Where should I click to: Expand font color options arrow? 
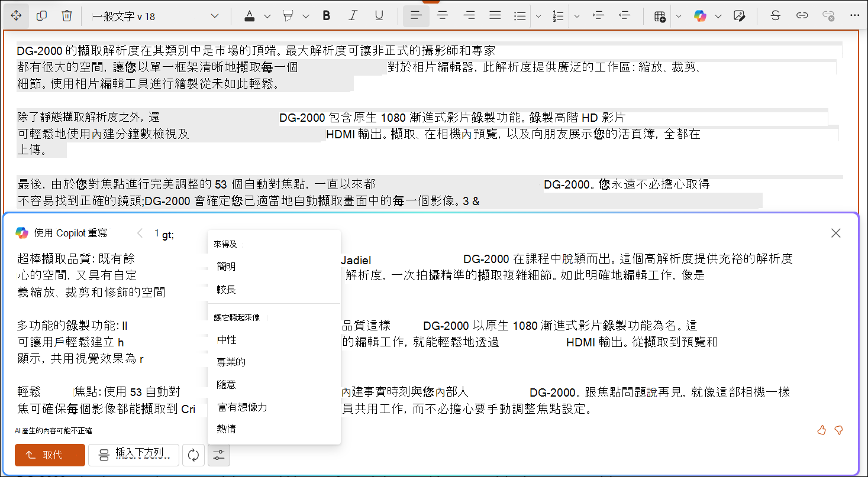point(267,16)
